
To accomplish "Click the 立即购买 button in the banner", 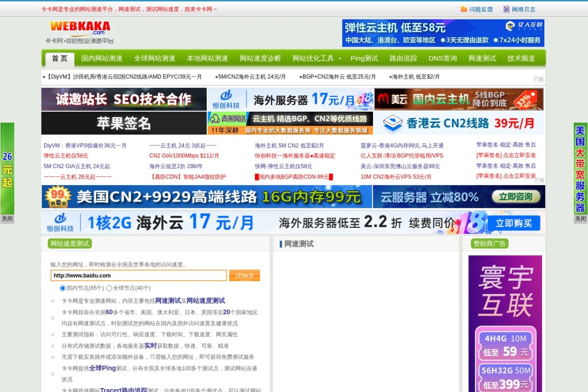I will [514, 223].
